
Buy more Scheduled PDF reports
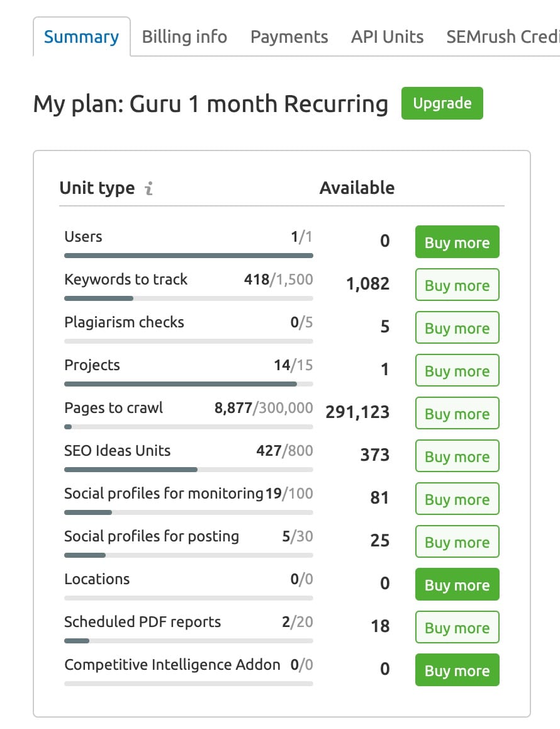[x=457, y=627]
